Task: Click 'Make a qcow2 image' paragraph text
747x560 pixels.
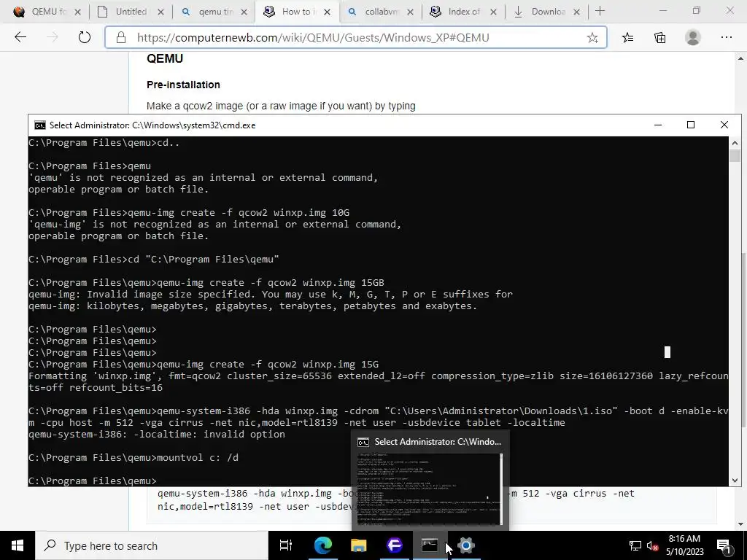Action: point(281,106)
